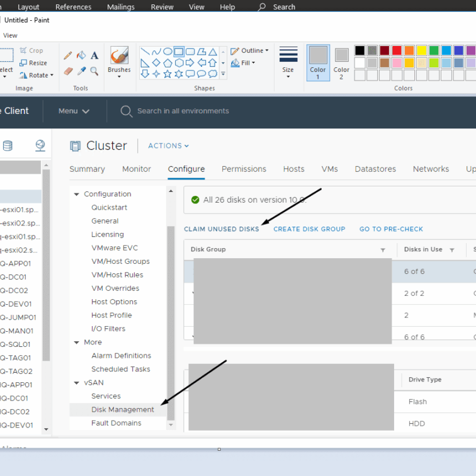This screenshot has height=476, width=476.
Task: Click the Crop tool in Image group
Action: [31, 50]
